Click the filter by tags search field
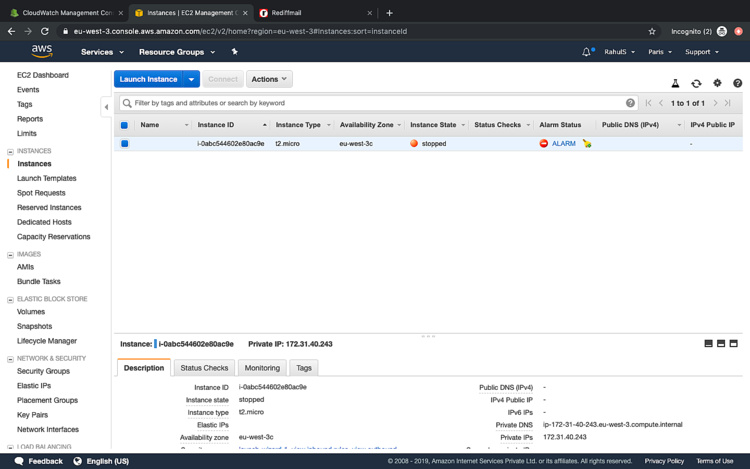750x469 pixels. tap(375, 103)
